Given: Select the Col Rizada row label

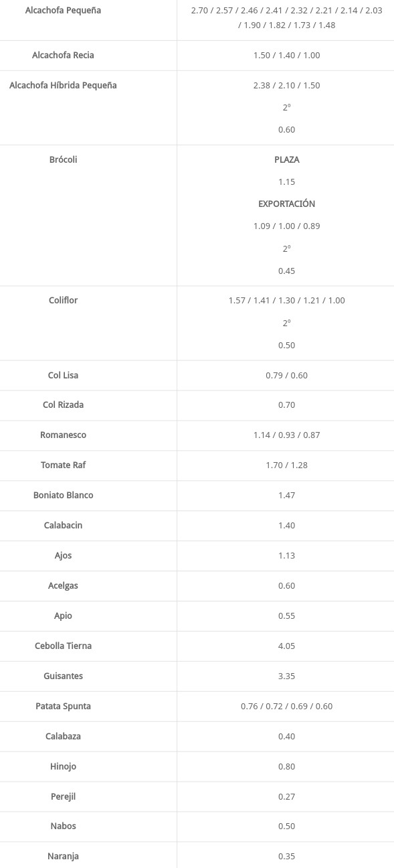Looking at the screenshot, I should (x=63, y=405).
